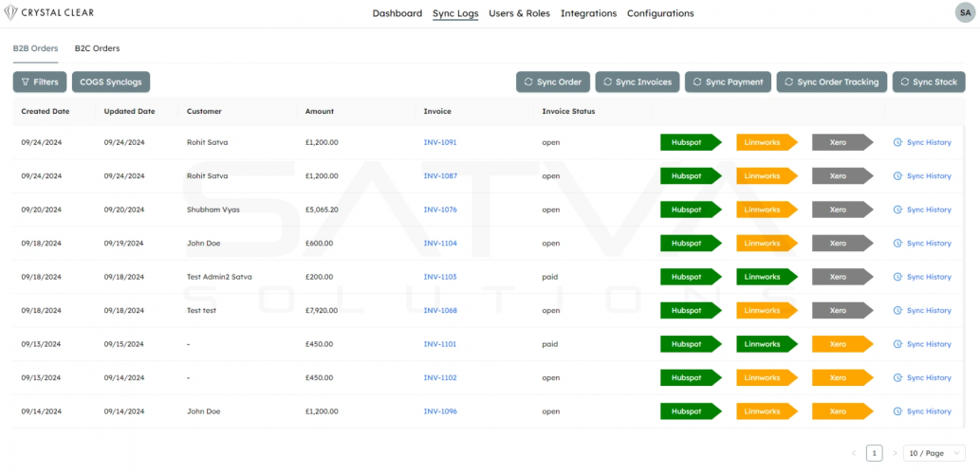Open invoice link INV-1096
980x474 pixels.
tap(440, 411)
